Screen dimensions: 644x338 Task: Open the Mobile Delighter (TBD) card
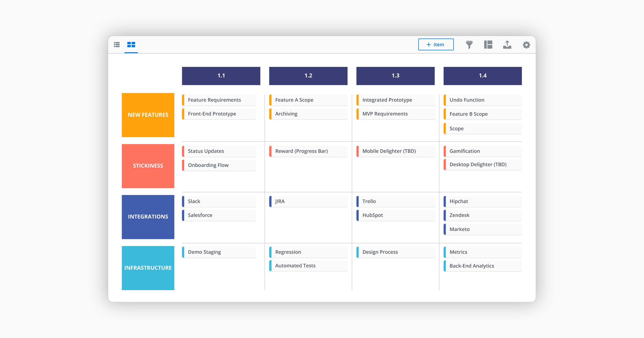pyautogui.click(x=395, y=151)
